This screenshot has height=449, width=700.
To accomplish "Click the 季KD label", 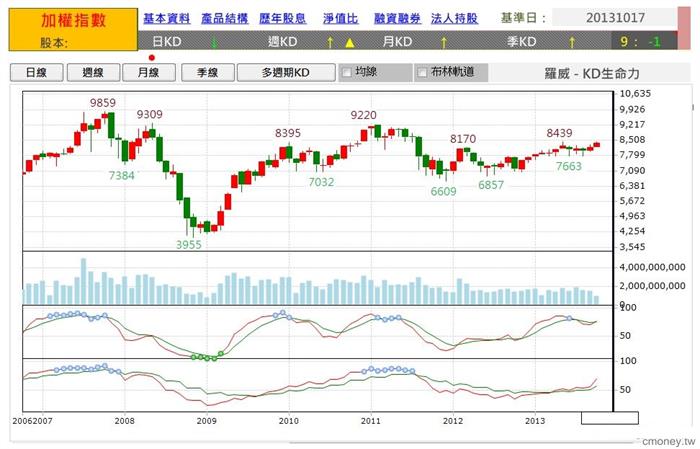I will pyautogui.click(x=521, y=42).
